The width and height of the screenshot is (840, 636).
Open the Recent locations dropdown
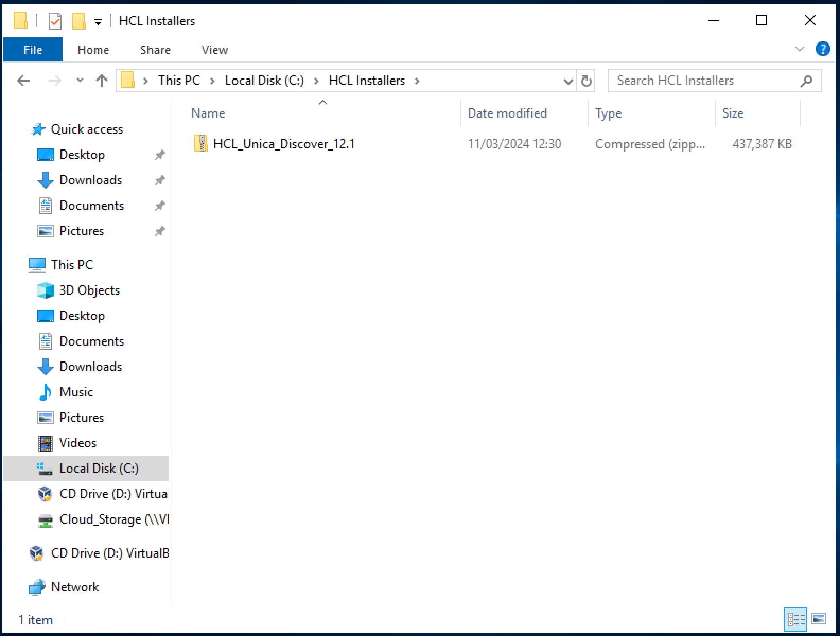click(80, 81)
